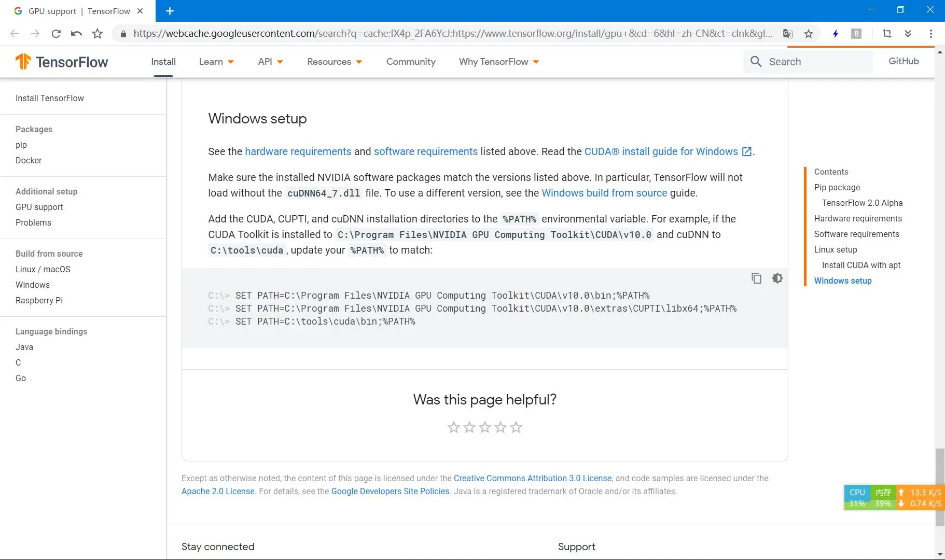This screenshot has height=560, width=945.
Task: Jump to Windows setup in Contents
Action: [843, 281]
